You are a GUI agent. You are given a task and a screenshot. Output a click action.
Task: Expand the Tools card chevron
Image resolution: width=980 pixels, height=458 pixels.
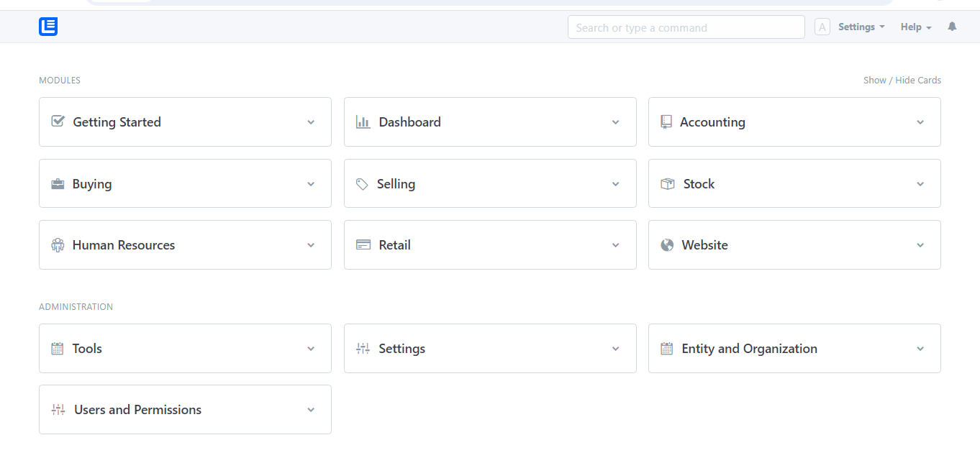pyautogui.click(x=311, y=349)
